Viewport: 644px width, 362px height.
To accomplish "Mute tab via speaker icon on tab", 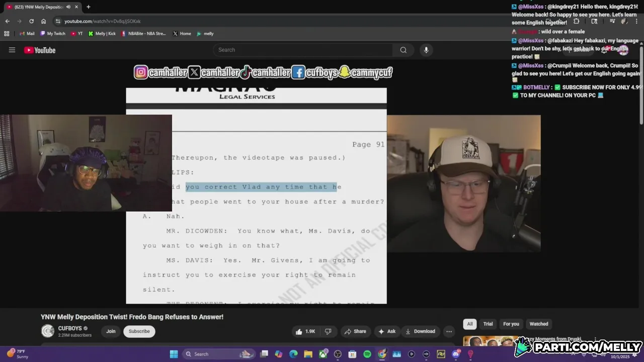I will 68,7.
